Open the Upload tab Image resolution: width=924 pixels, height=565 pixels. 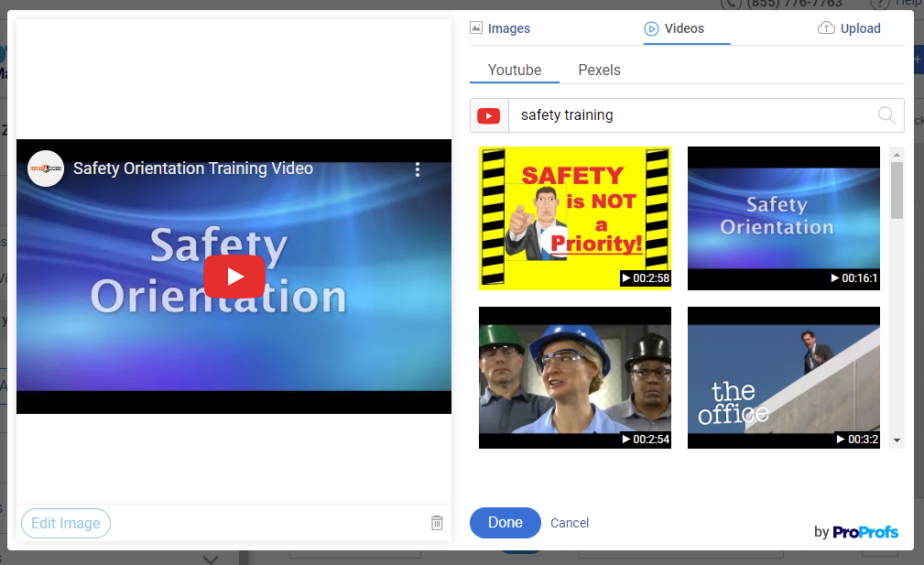(849, 28)
